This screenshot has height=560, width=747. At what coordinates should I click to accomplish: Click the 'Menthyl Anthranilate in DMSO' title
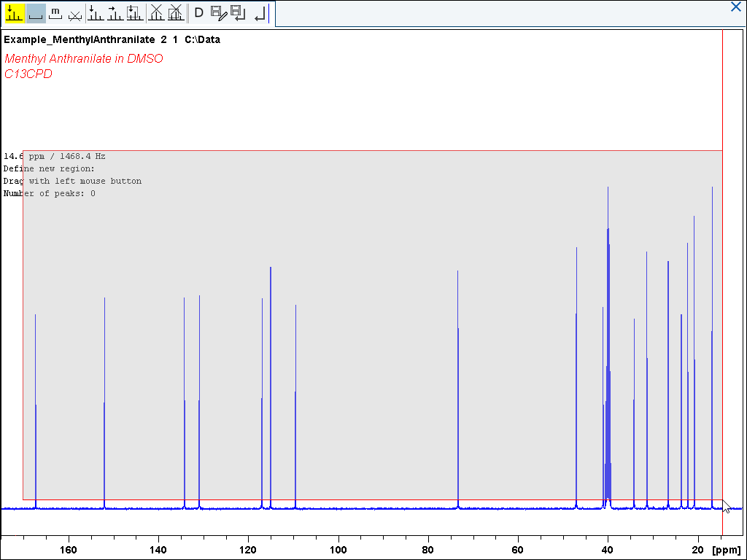(x=84, y=58)
